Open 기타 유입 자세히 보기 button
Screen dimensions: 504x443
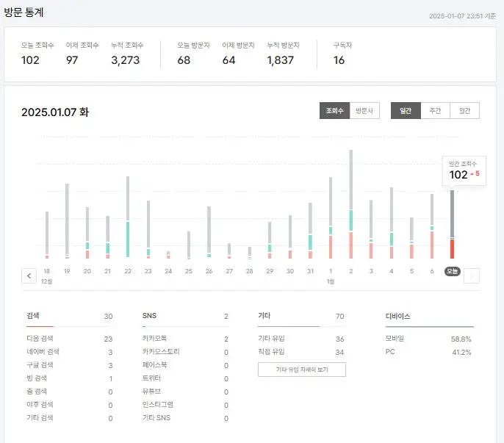302,370
